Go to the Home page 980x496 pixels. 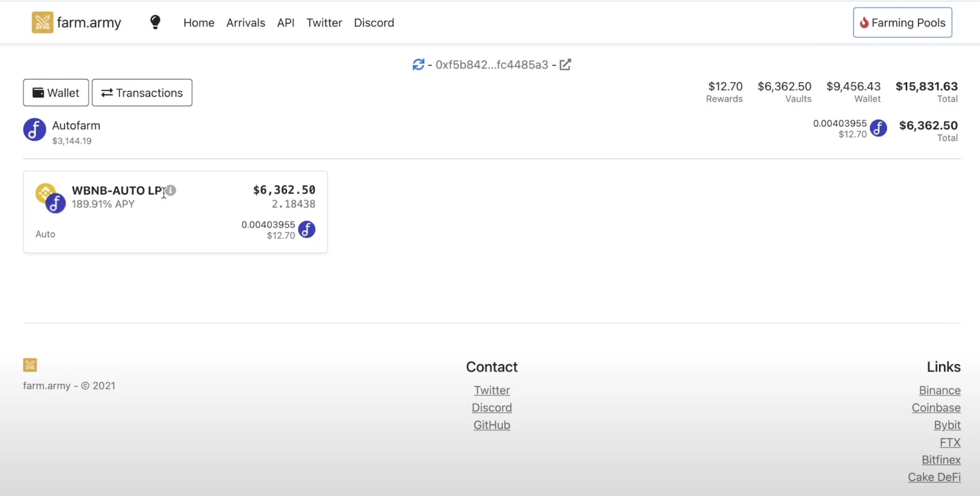pos(199,23)
